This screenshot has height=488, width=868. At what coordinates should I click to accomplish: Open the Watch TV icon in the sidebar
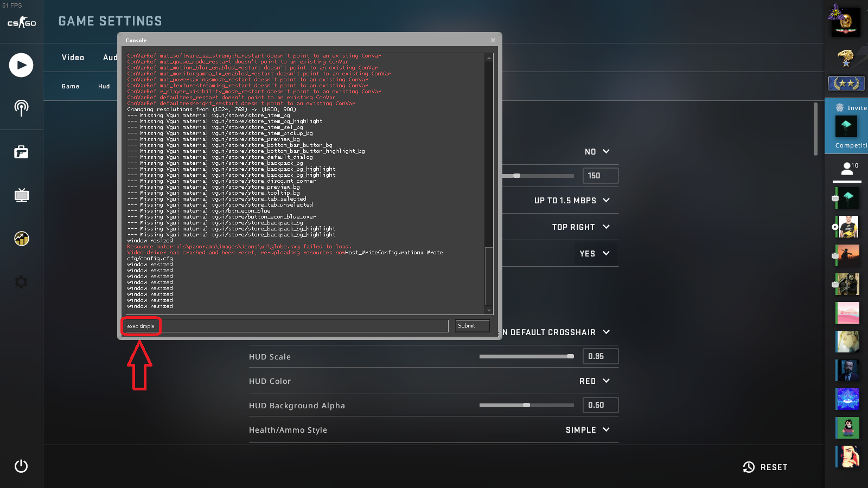pyautogui.click(x=21, y=195)
